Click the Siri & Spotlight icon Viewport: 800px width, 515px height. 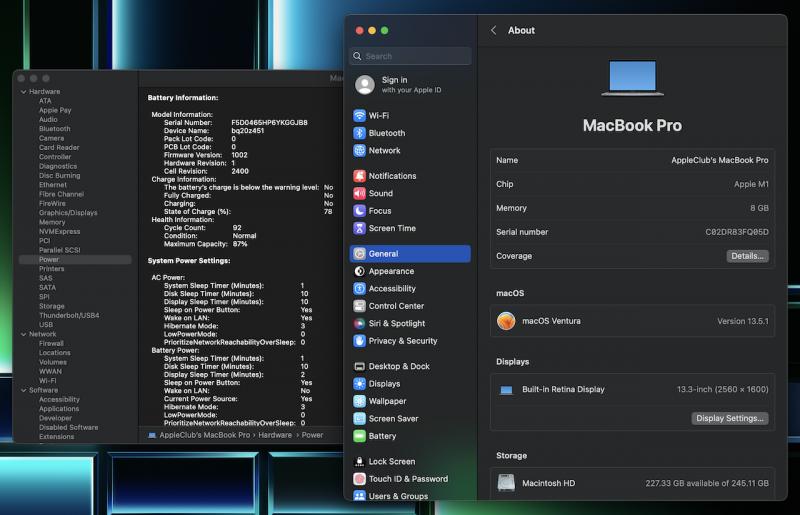click(x=359, y=324)
